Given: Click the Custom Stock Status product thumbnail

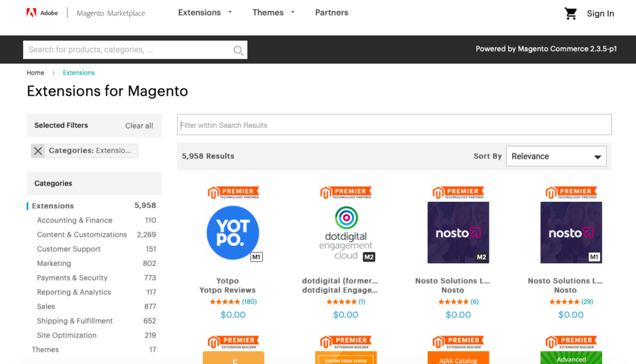Looking at the screenshot, I should [x=346, y=358].
